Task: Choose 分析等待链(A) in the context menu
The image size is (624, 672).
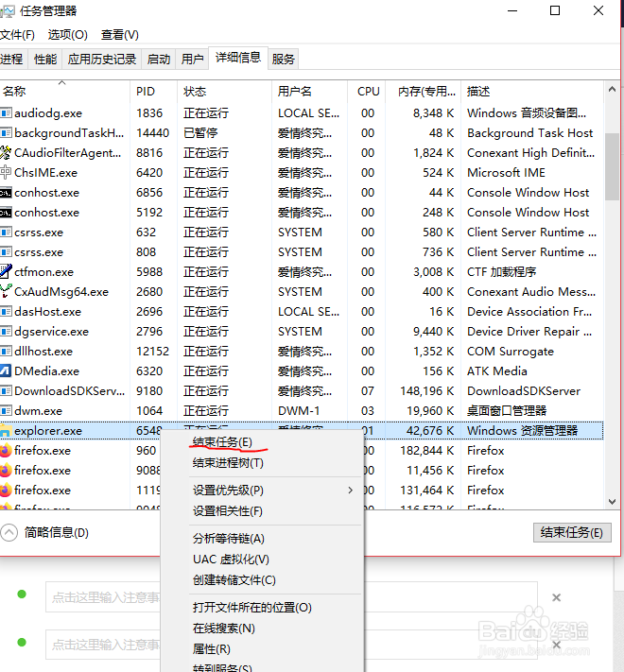Action: [x=229, y=539]
